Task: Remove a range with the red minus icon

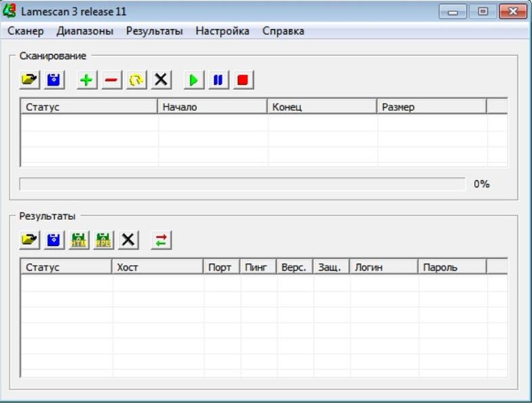Action: pos(111,80)
